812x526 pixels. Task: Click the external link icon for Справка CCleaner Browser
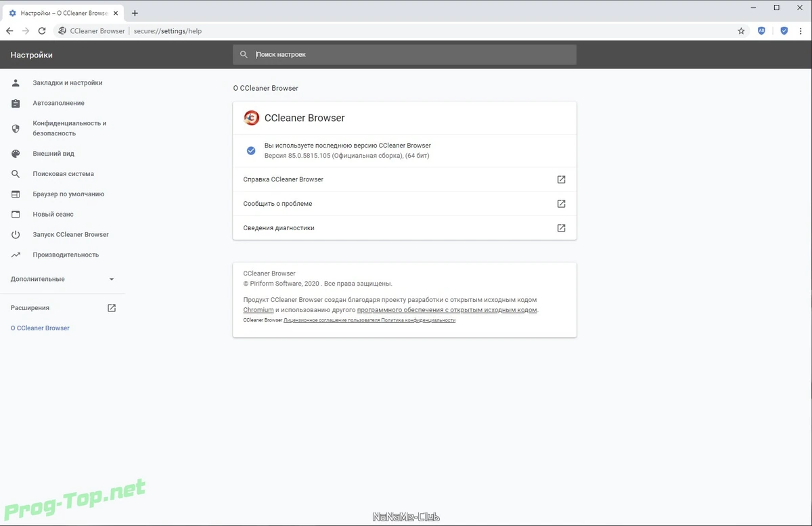(561, 179)
